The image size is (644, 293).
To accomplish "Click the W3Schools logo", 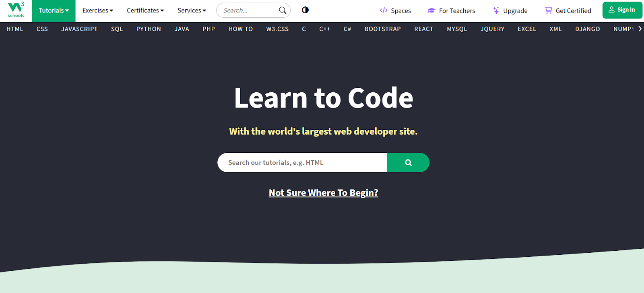I will point(16,10).
